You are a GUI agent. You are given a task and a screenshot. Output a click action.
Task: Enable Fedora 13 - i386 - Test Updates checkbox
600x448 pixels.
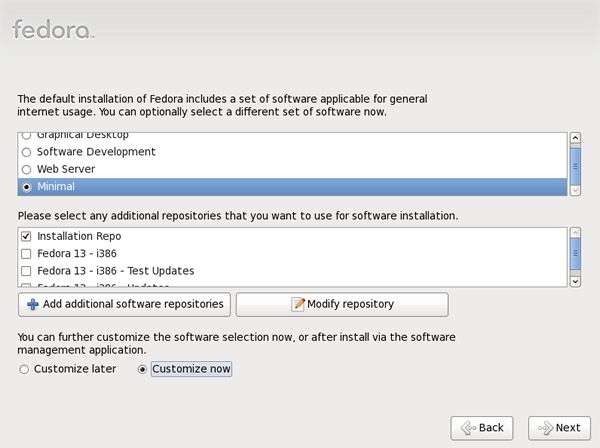coord(26,271)
